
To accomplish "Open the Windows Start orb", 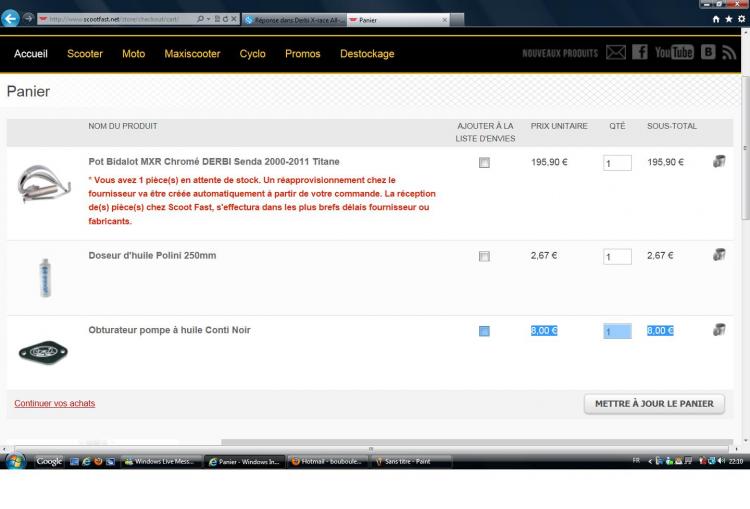I will click(x=15, y=462).
